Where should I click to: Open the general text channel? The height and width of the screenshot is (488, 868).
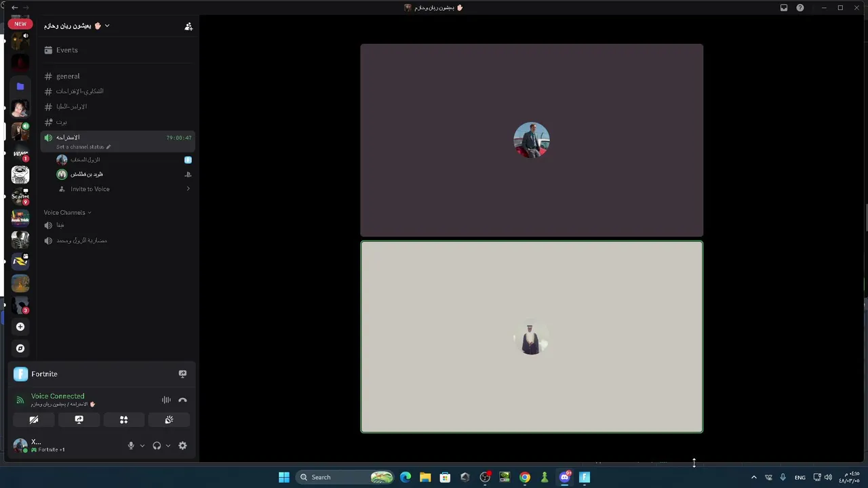(x=117, y=76)
